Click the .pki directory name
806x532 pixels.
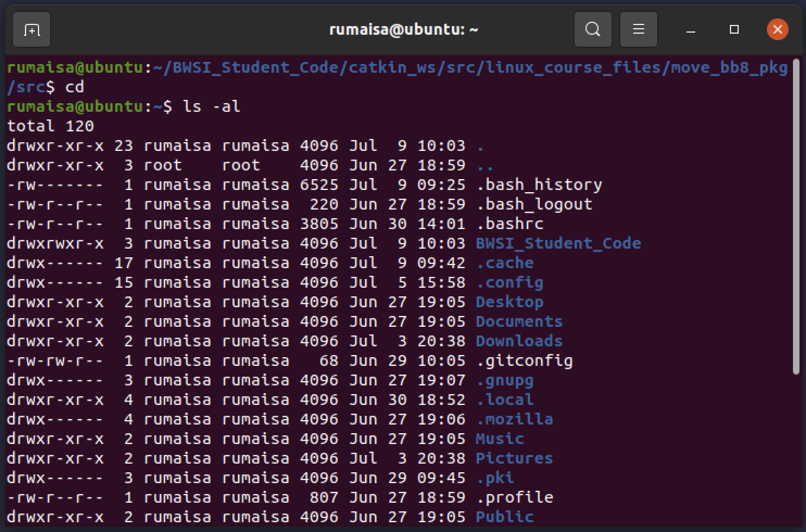coord(495,478)
